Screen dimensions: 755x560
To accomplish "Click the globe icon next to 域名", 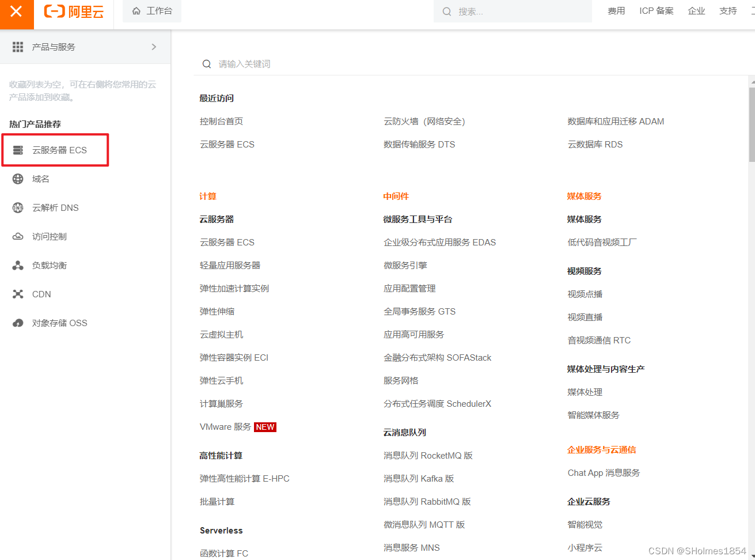I will coord(17,179).
